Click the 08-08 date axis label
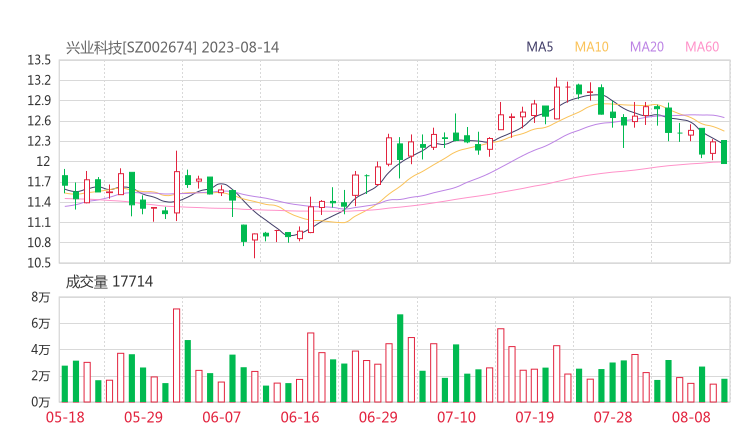 691,417
